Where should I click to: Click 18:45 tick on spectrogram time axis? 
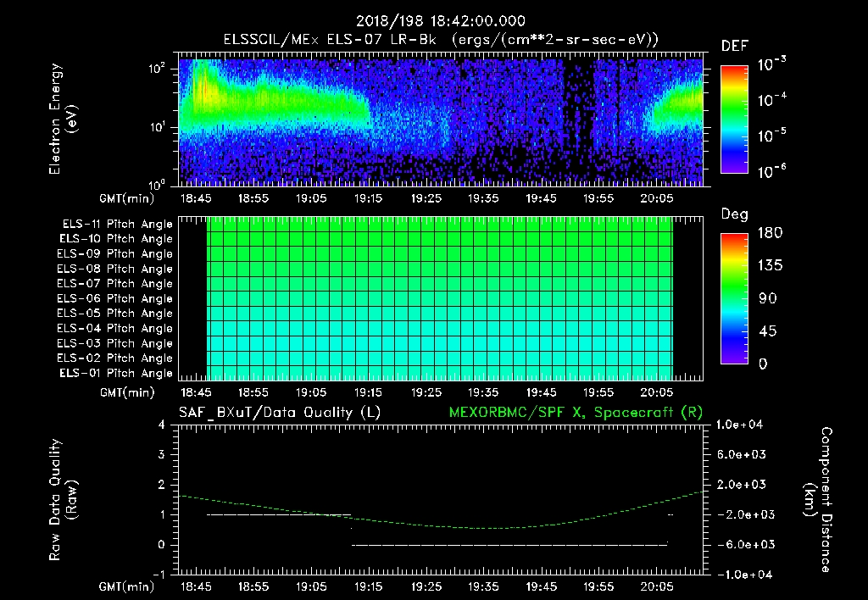pyautogui.click(x=196, y=198)
